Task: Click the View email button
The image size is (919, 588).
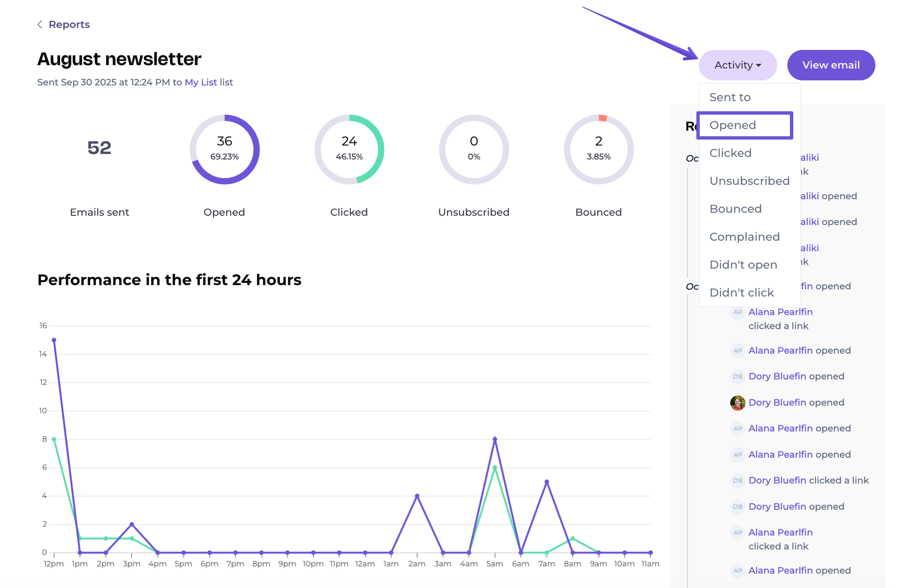Action: coord(831,65)
